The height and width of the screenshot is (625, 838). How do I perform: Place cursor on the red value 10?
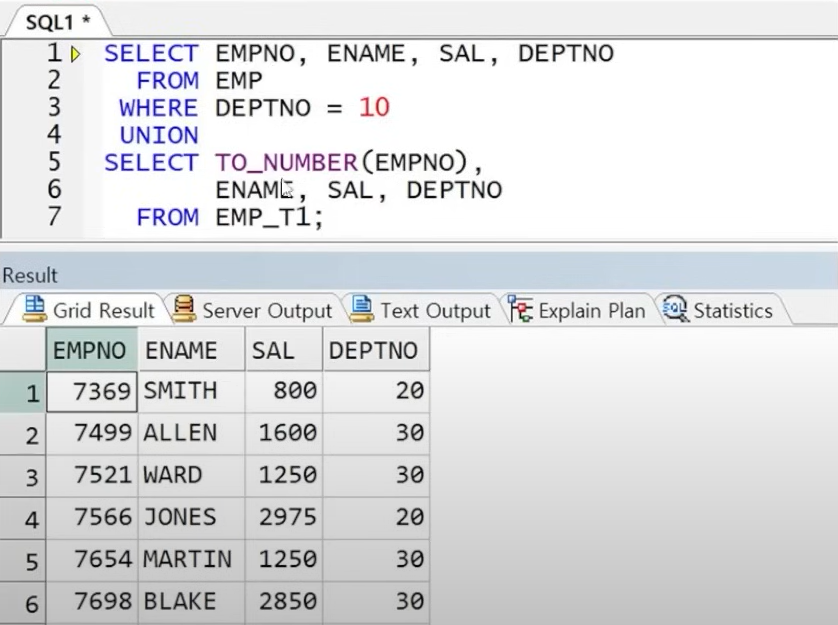coord(374,107)
